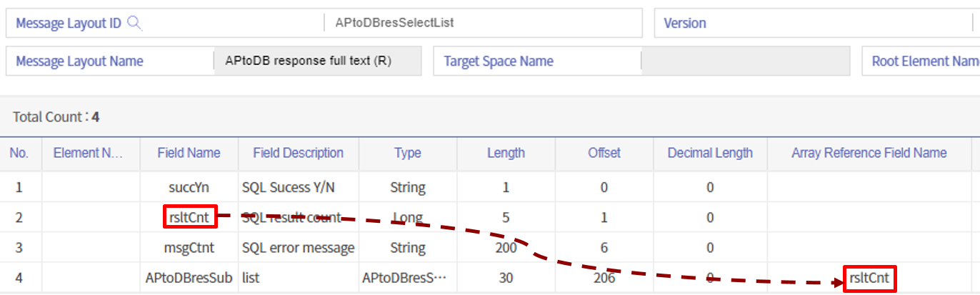
Task: Click the Offset column header
Action: [x=604, y=153]
